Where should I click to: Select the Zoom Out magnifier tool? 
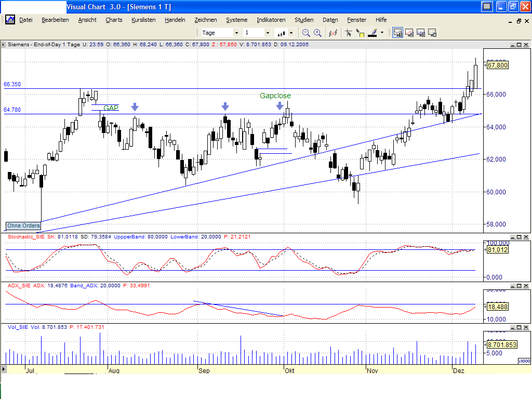(307, 32)
